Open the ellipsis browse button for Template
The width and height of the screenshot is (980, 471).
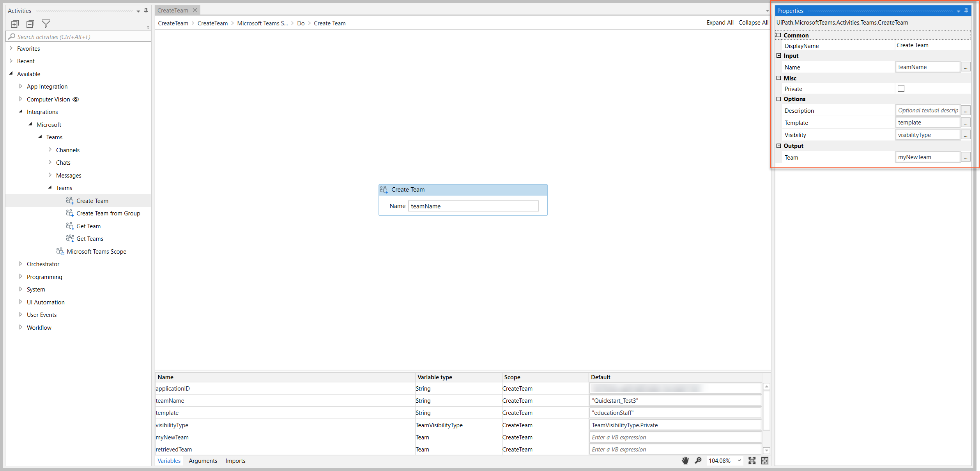(966, 122)
